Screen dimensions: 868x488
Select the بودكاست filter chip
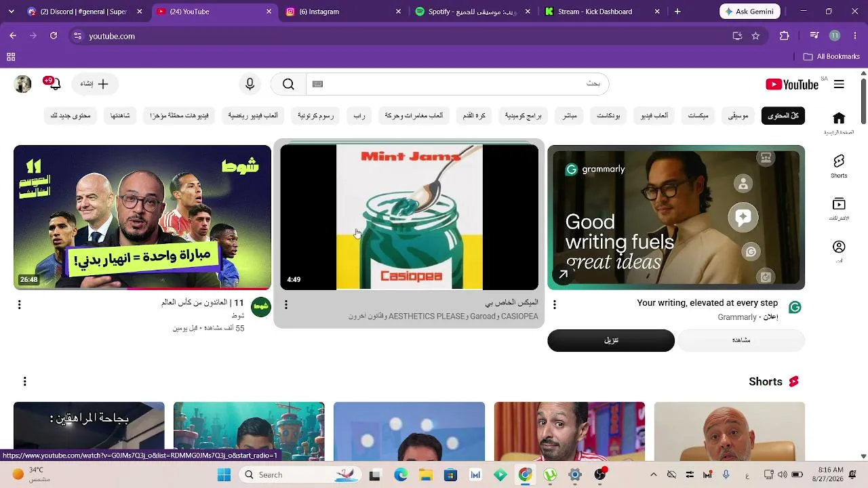click(608, 116)
